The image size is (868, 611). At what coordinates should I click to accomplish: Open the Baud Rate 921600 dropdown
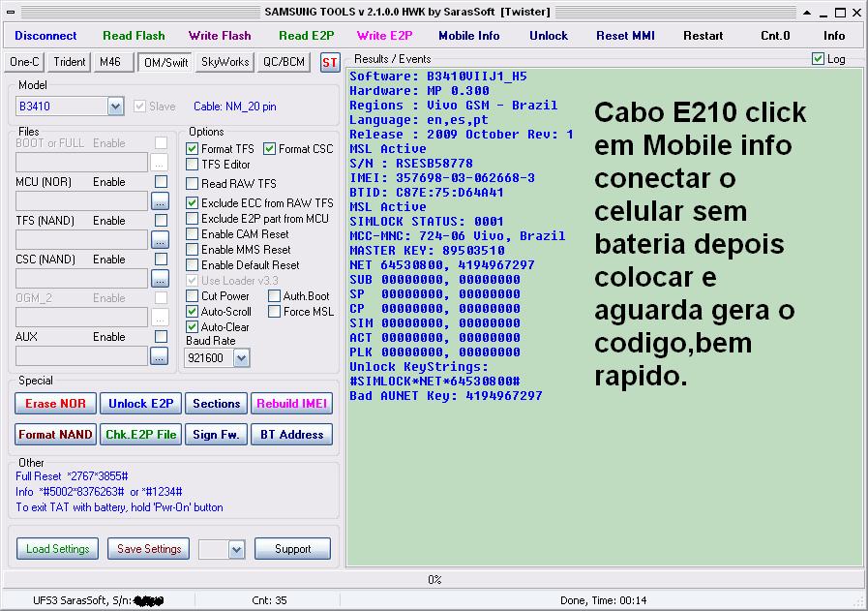[x=241, y=358]
